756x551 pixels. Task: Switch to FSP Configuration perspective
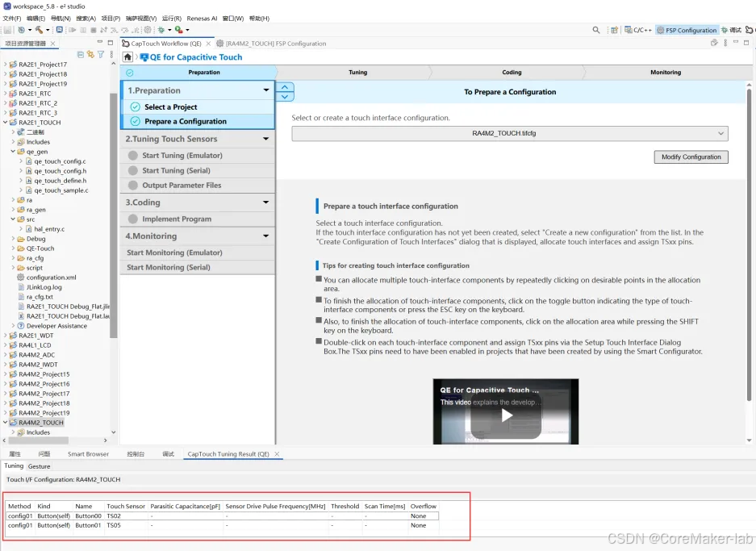[x=687, y=30]
